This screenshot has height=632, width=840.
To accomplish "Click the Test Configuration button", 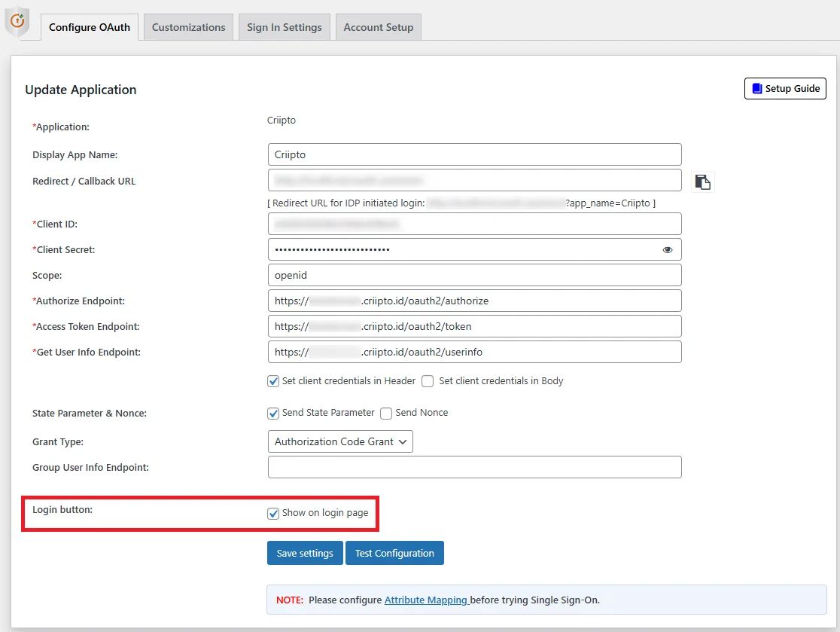I will point(394,553).
